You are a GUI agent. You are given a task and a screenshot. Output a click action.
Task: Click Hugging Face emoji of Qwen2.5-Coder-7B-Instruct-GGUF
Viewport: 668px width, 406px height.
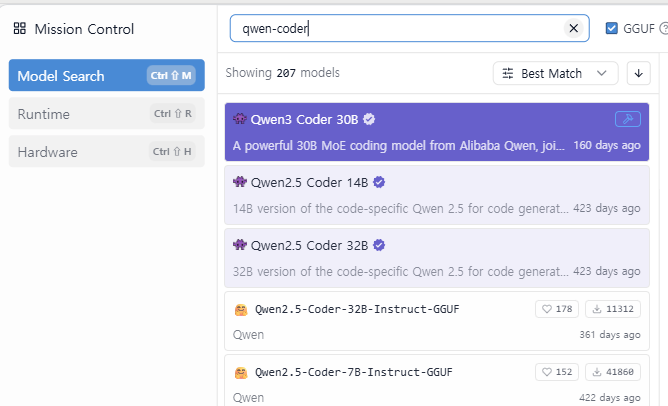pos(241,373)
